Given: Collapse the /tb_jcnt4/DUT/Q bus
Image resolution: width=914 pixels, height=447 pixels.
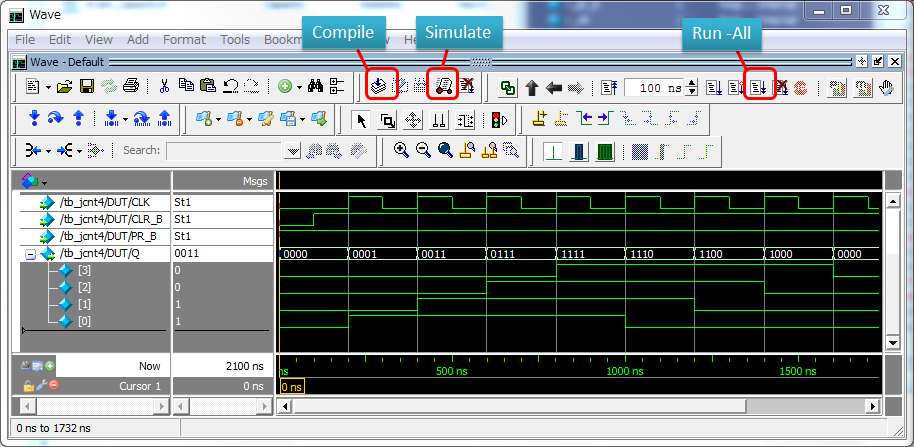Looking at the screenshot, I should point(31,254).
